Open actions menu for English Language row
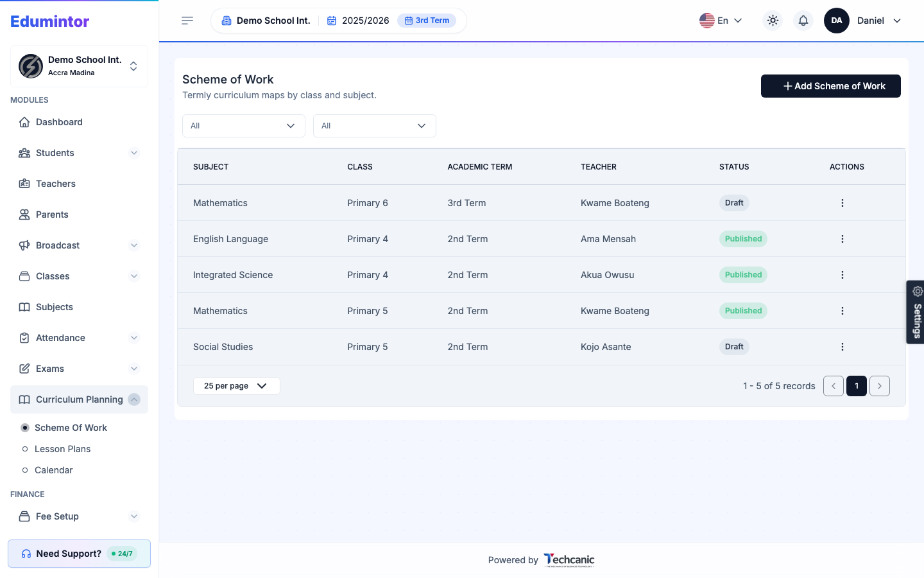The width and height of the screenshot is (924, 578). [x=843, y=239]
